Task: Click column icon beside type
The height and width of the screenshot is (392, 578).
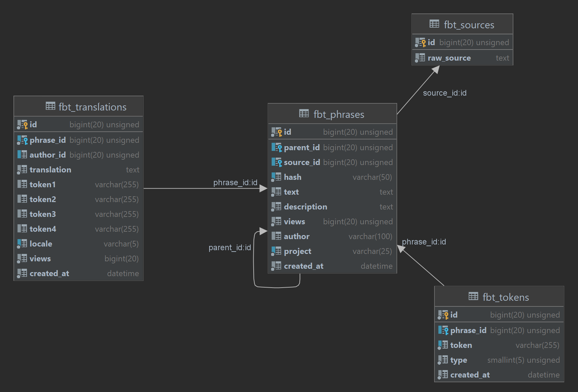Action: click(x=443, y=360)
